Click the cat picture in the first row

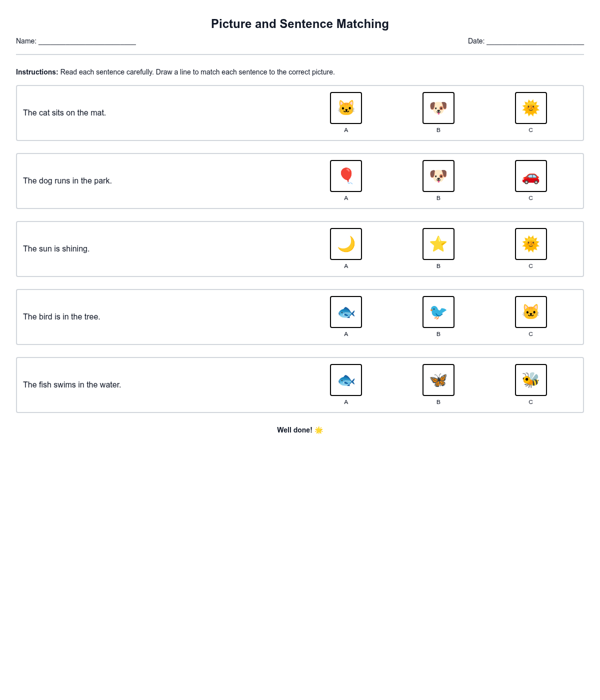[x=346, y=108]
